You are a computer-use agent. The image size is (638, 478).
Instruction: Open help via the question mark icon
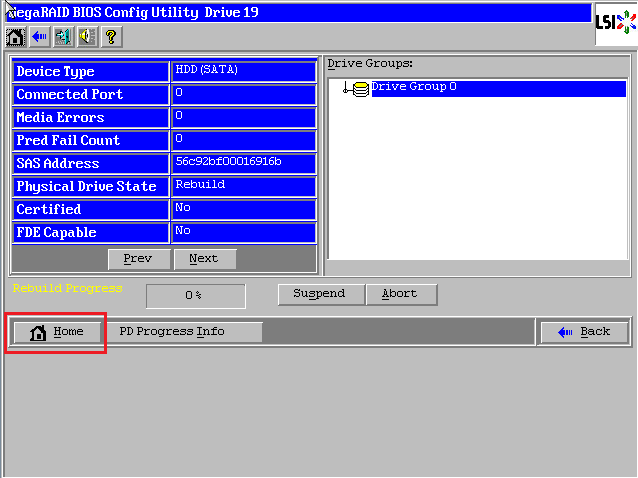(111, 37)
